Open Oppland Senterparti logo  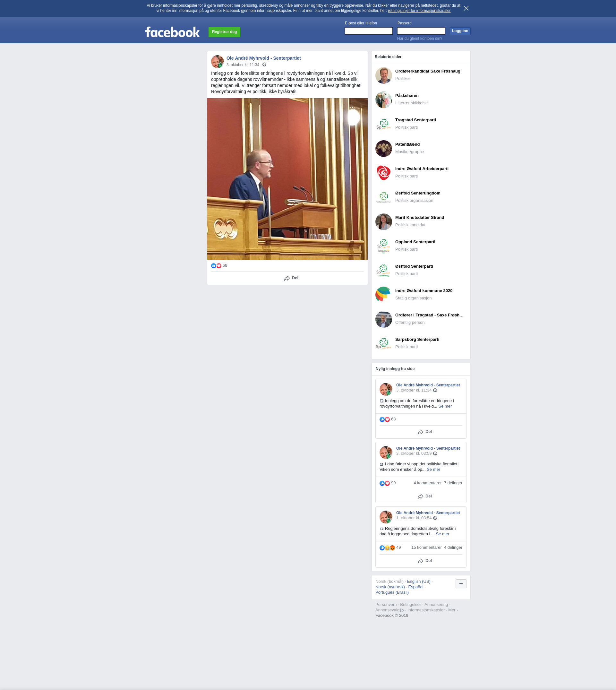point(383,246)
